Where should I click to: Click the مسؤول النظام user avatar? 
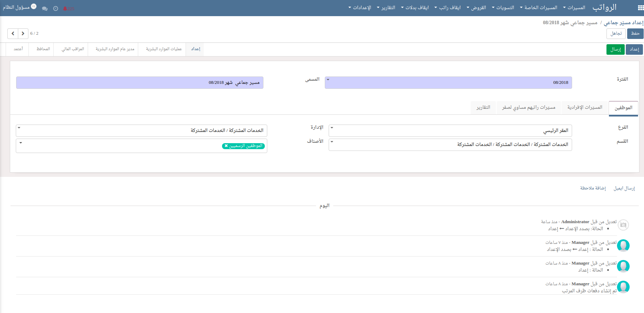click(34, 7)
